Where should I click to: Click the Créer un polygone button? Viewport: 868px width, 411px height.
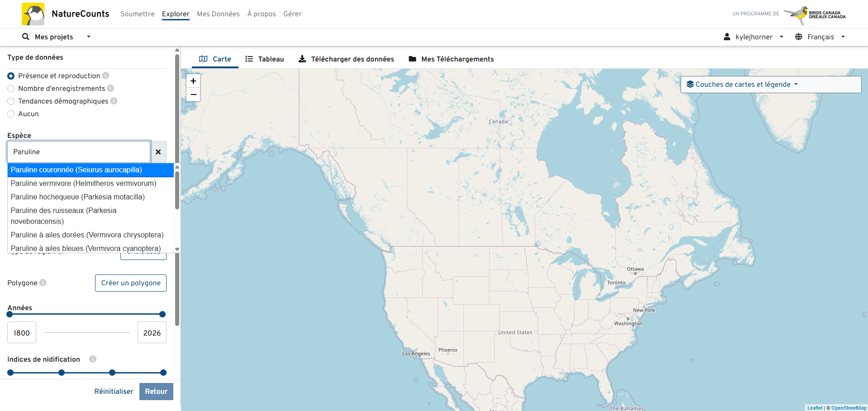coord(131,283)
